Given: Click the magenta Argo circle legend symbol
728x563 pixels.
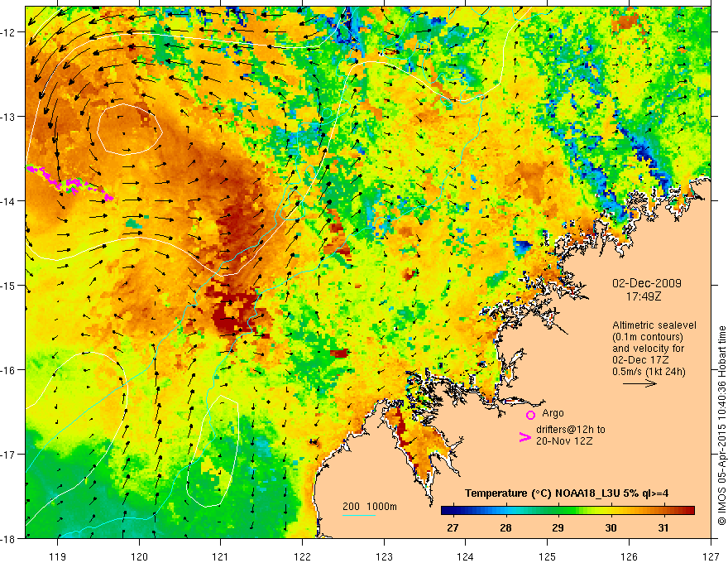Looking at the screenshot, I should pyautogui.click(x=530, y=415).
